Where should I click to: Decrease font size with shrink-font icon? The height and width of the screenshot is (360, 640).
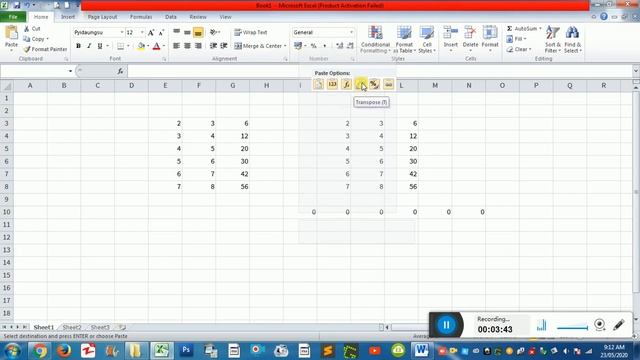click(161, 32)
